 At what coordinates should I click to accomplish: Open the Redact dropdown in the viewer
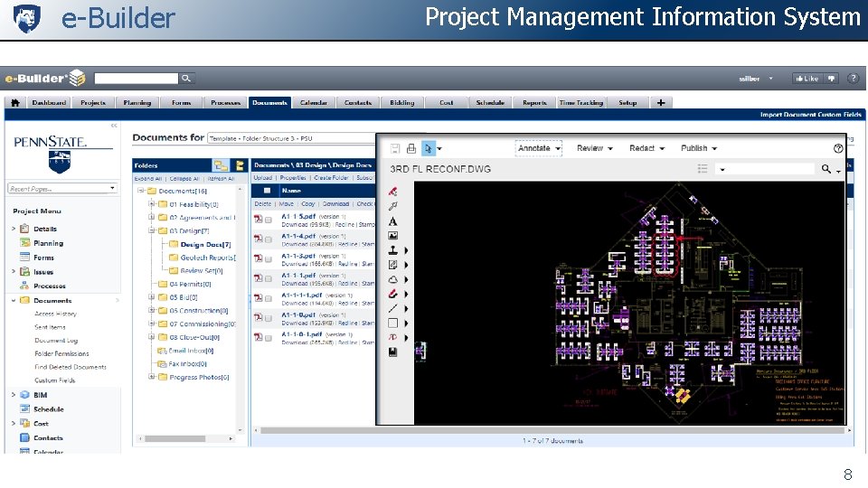pyautogui.click(x=646, y=148)
